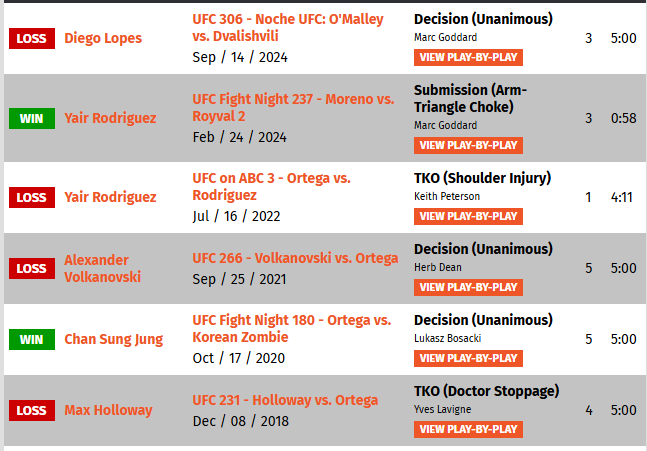Open UFC 231 Holloway vs. Ortega event
This screenshot has height=451, width=647.
(x=285, y=400)
